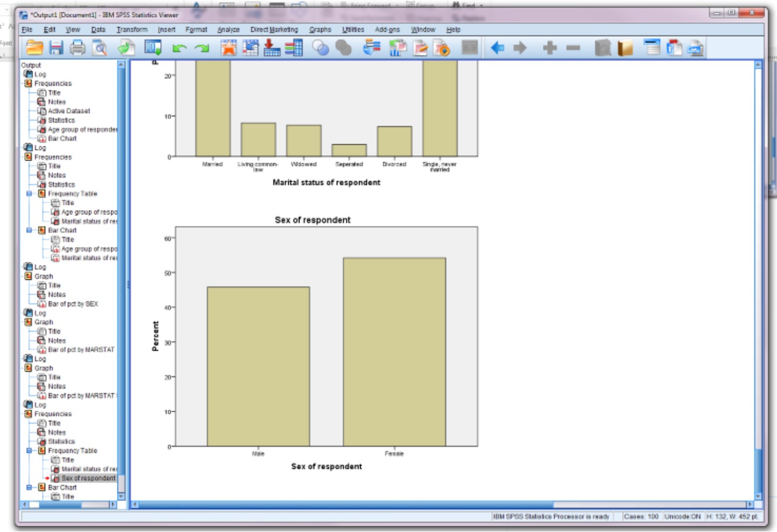
Task: Collapse the last Bar Chart node in outline
Action: point(29,487)
